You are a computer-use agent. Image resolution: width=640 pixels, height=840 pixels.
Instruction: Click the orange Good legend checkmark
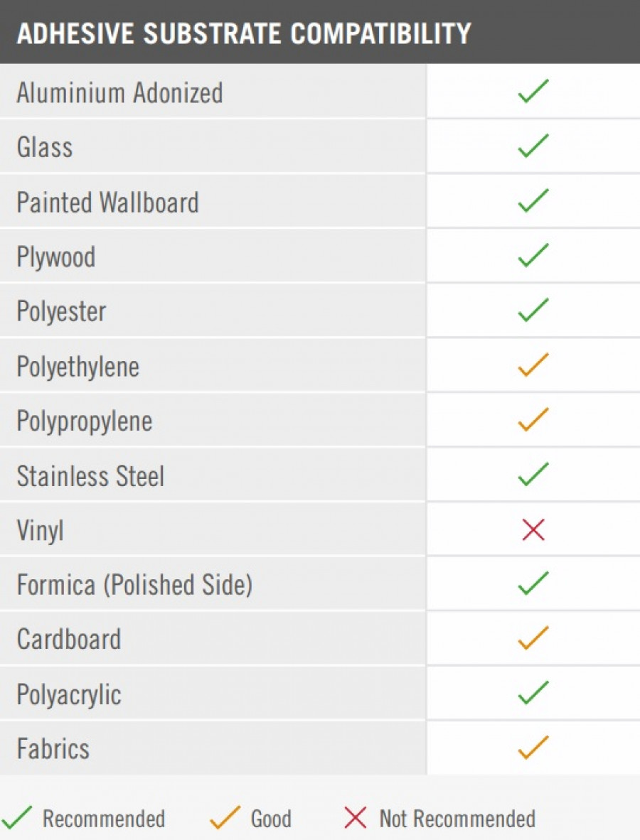[x=225, y=817]
